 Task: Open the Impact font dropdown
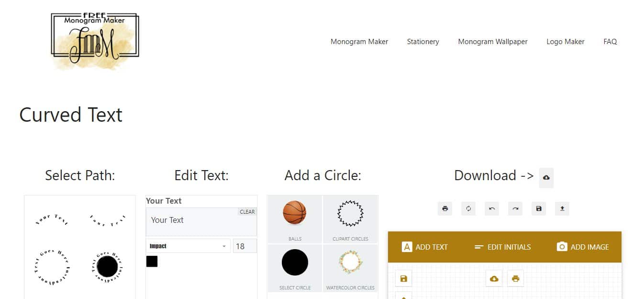click(188, 245)
